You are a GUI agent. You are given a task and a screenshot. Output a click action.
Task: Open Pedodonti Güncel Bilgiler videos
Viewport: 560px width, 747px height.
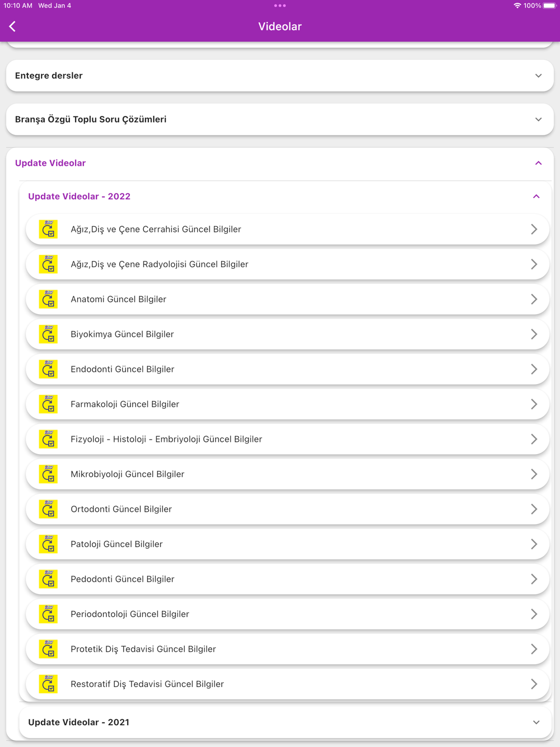[287, 579]
